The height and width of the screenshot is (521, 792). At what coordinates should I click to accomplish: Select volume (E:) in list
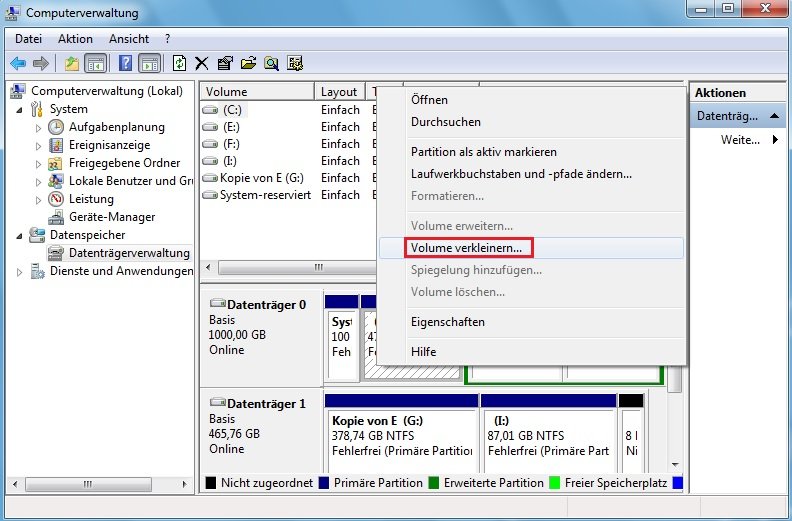tap(231, 127)
